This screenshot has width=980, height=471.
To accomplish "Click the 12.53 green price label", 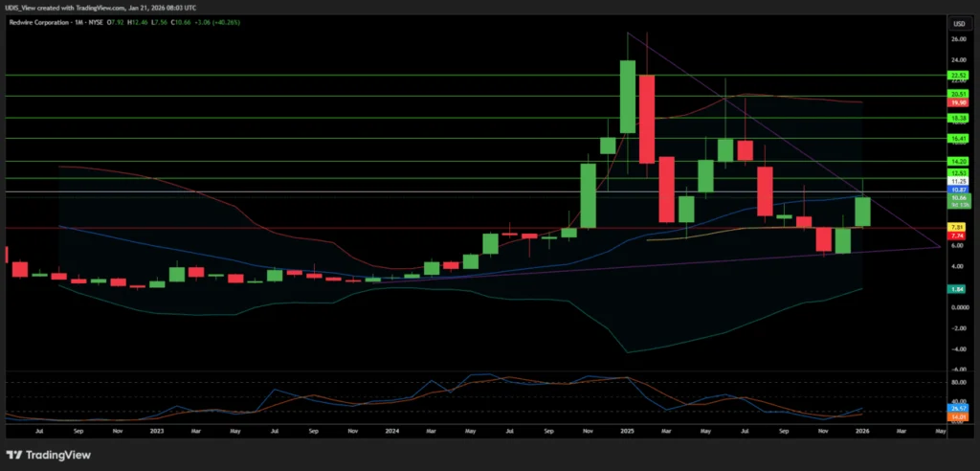I will point(958,172).
